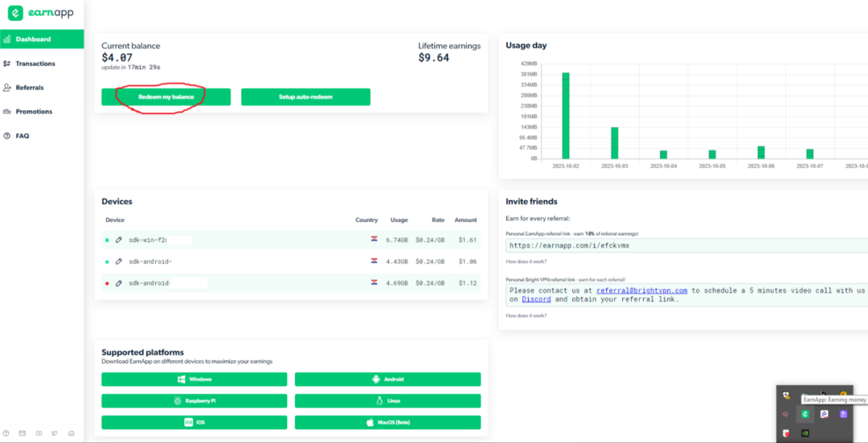Click the referral@brightvpn.com email link
This screenshot has height=443, width=868.
(x=641, y=290)
